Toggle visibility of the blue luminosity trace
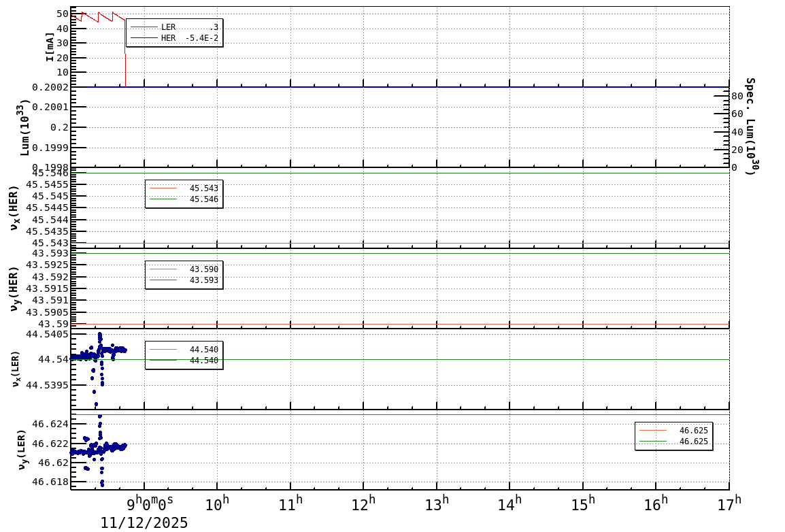This screenshot has width=785, height=532. (408, 86)
